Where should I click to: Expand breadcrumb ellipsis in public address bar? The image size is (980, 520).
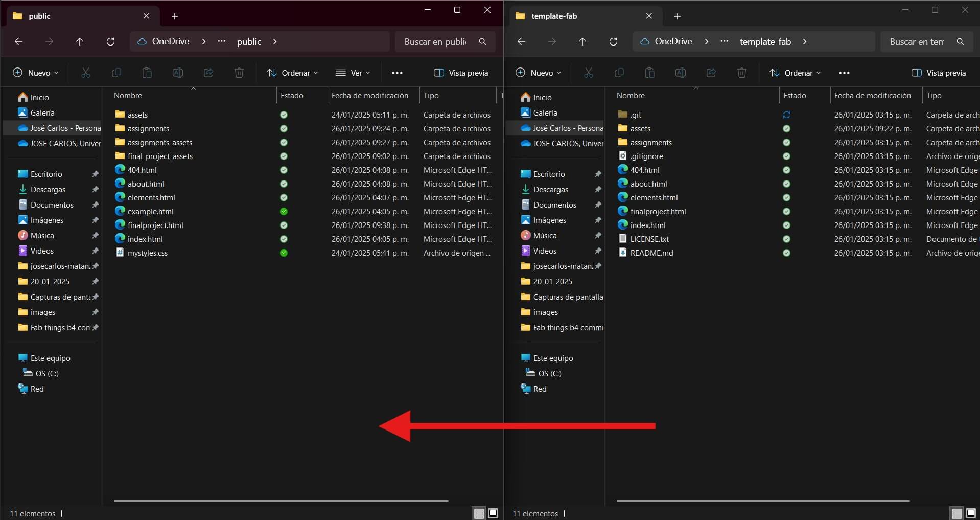click(x=221, y=41)
